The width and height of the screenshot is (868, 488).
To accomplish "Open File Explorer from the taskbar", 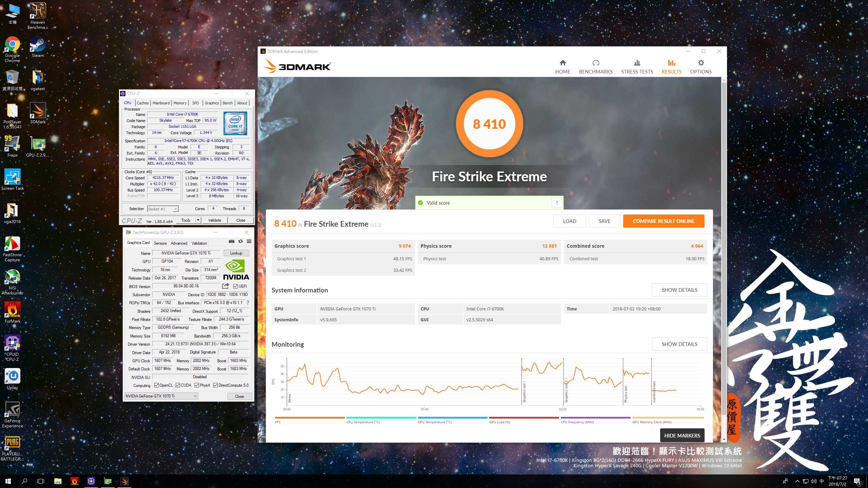I will [58, 481].
